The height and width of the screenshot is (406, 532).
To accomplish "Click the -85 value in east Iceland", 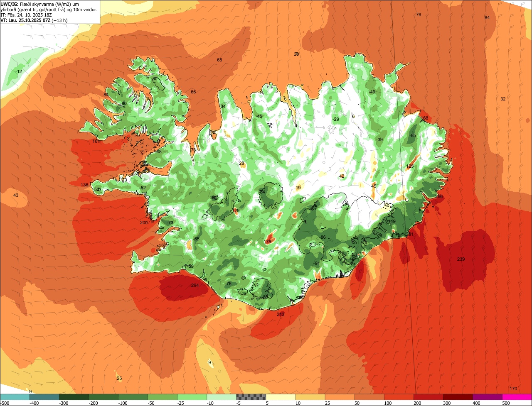I will [x=412, y=135].
